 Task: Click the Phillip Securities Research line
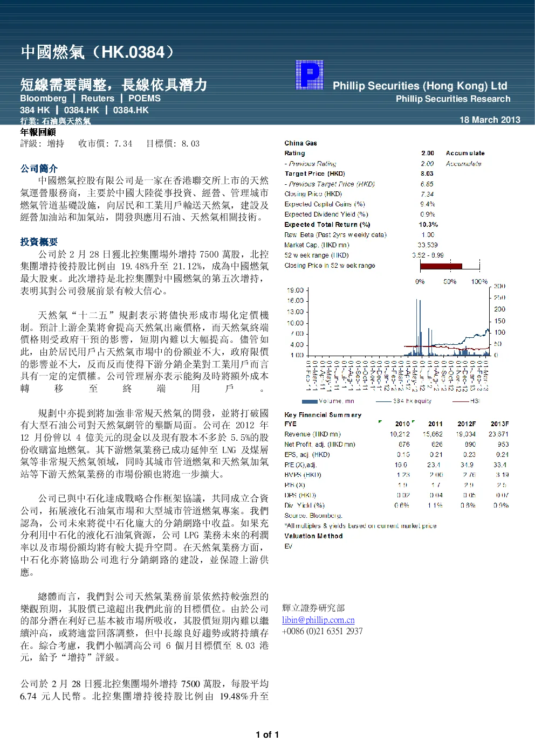point(453,99)
